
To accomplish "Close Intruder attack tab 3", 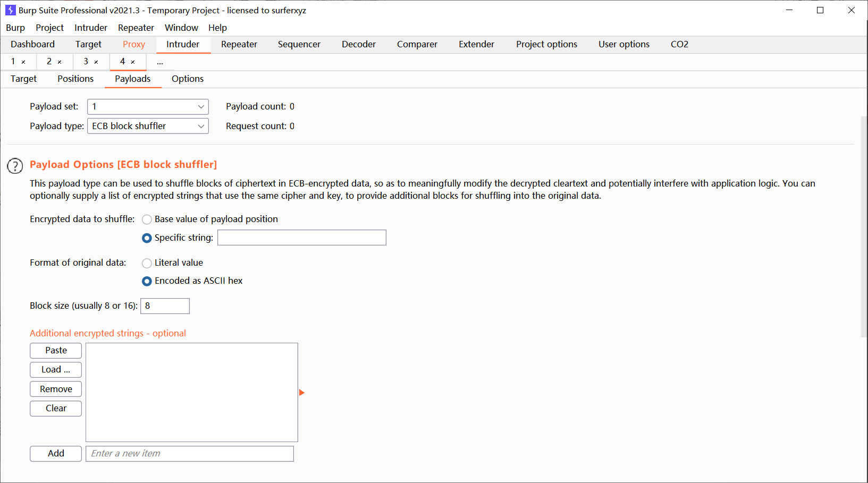I will [96, 62].
